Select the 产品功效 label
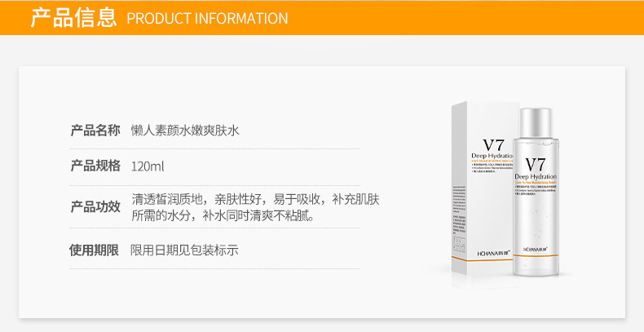The height and width of the screenshot is (332, 644). pos(95,206)
